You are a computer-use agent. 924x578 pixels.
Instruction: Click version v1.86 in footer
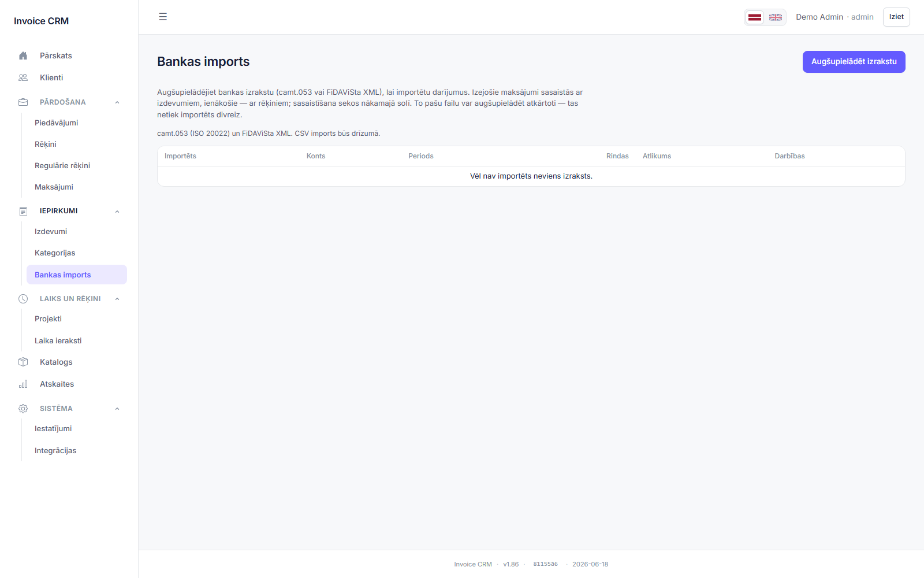pos(511,564)
